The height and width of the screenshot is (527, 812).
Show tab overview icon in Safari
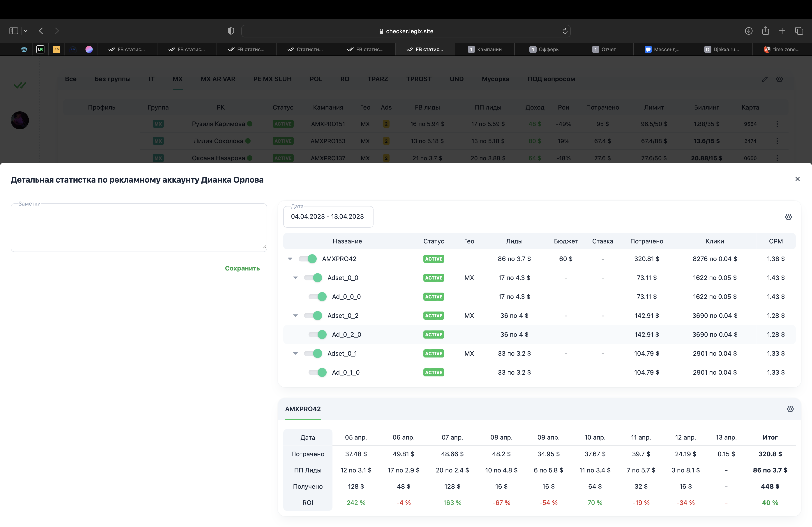click(799, 31)
